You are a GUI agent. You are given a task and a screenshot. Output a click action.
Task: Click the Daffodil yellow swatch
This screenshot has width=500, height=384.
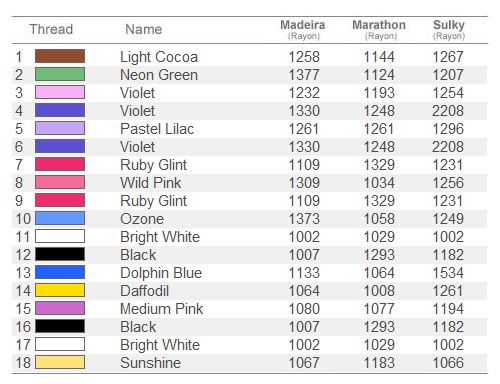(60, 290)
